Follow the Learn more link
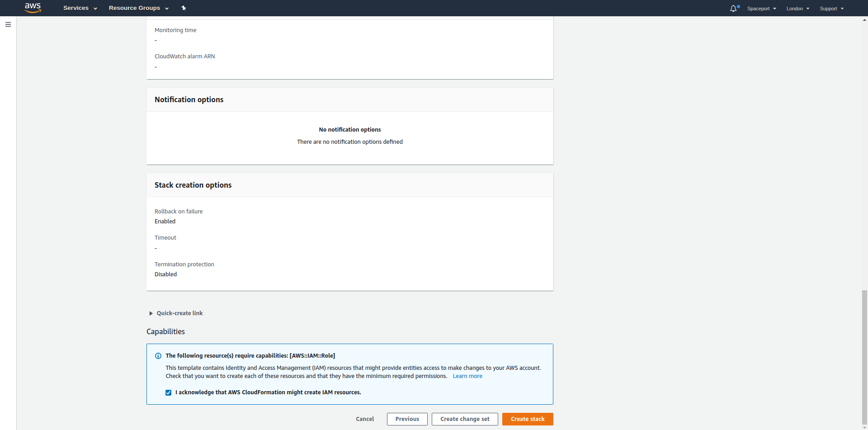 467,376
